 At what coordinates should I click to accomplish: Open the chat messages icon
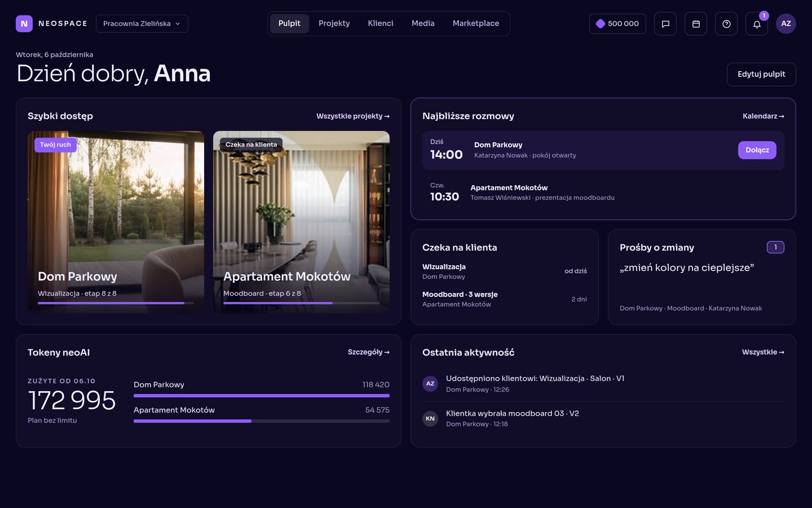[x=665, y=24]
